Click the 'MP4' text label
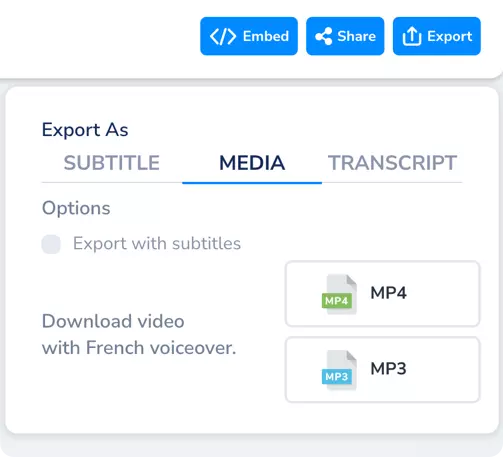 (x=388, y=293)
